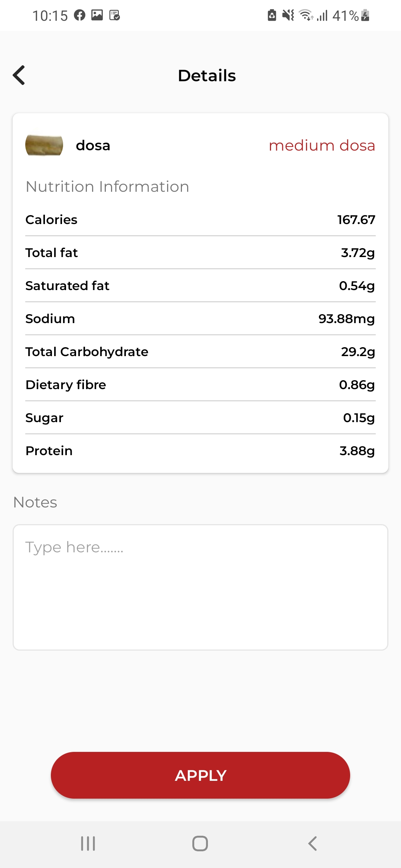Tap the back arrow in the header
Viewport: 401px width, 868px height.
[x=19, y=75]
